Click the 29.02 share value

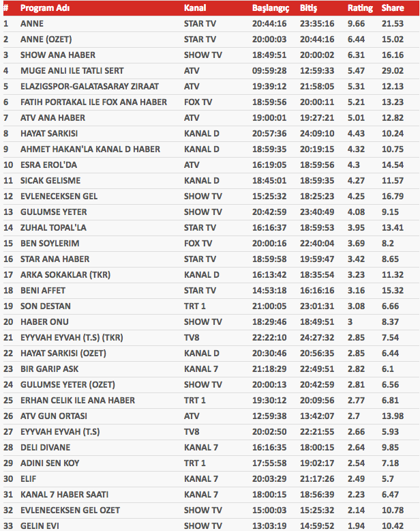pyautogui.click(x=393, y=70)
